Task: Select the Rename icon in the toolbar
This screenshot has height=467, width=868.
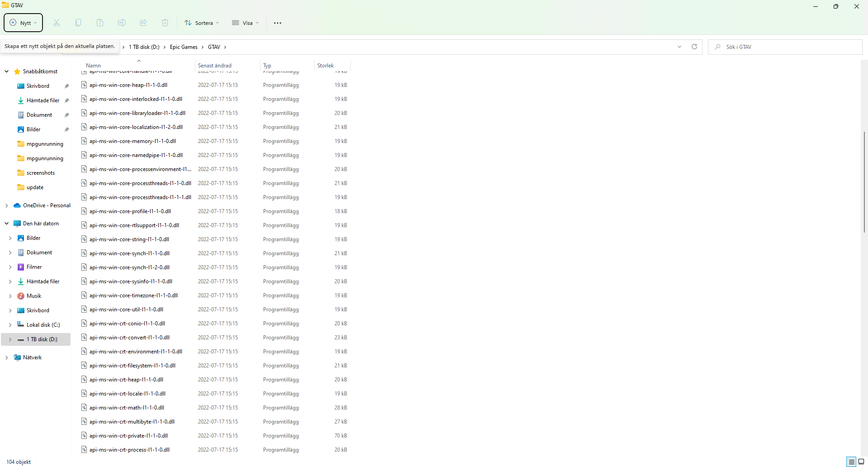Action: point(121,23)
